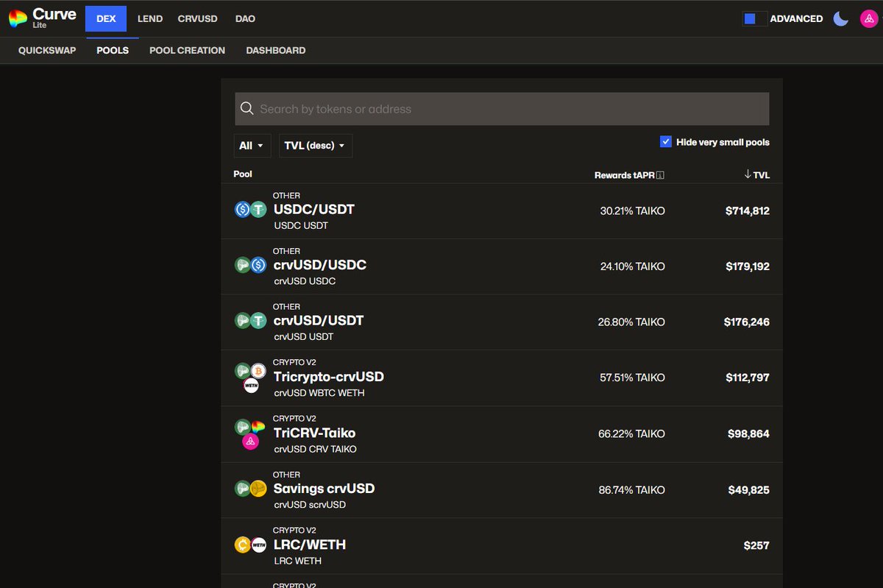Image resolution: width=883 pixels, height=588 pixels.
Task: Focus the search by tokens field
Action: tap(502, 109)
